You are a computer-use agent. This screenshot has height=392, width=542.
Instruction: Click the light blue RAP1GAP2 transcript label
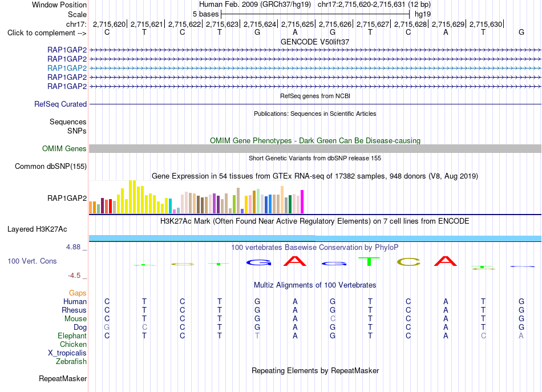click(67, 68)
